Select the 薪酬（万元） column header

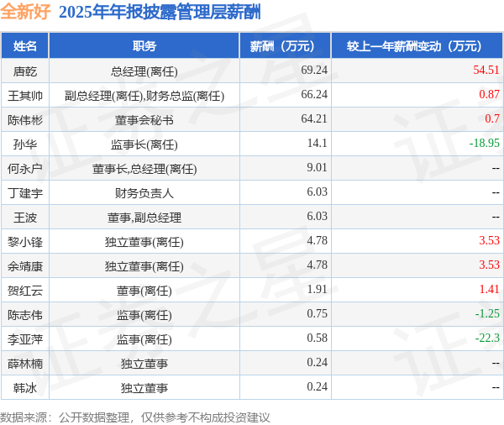pos(286,45)
